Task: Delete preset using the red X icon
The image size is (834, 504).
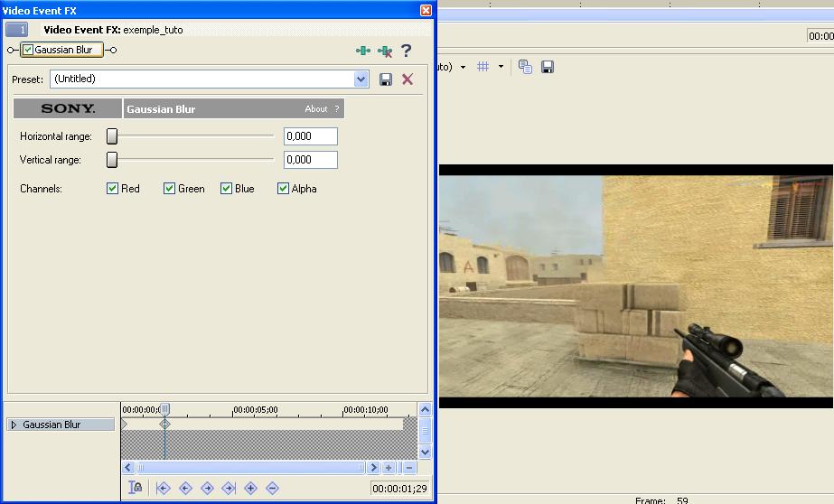Action: coord(408,79)
